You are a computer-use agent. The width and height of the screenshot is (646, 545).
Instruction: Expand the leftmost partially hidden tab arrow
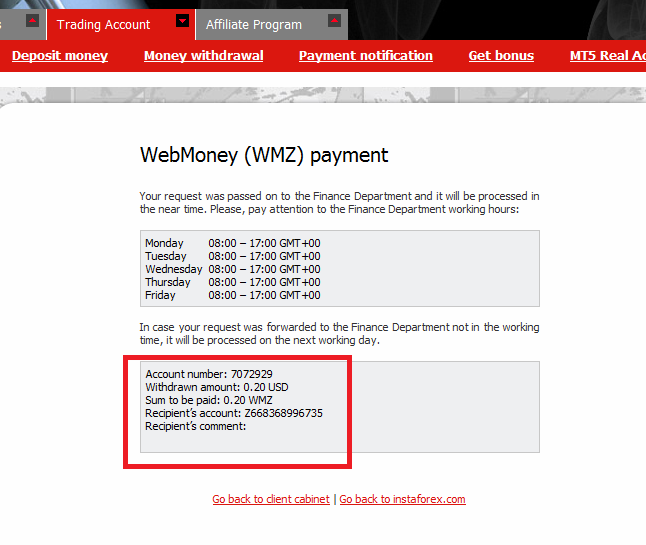tap(32, 20)
